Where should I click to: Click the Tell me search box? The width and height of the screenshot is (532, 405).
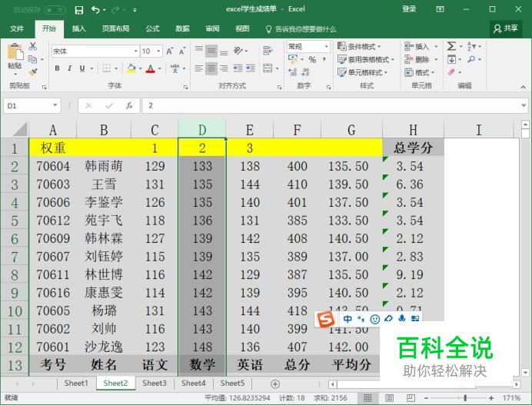[x=301, y=29]
